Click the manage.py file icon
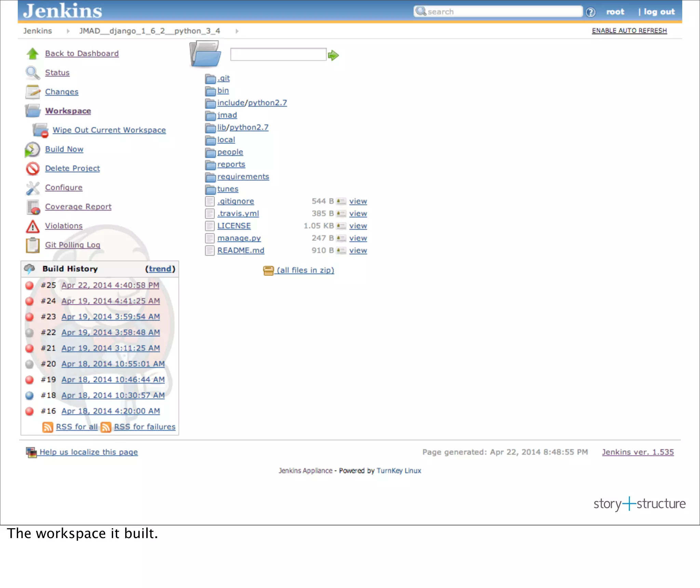 pos(210,238)
